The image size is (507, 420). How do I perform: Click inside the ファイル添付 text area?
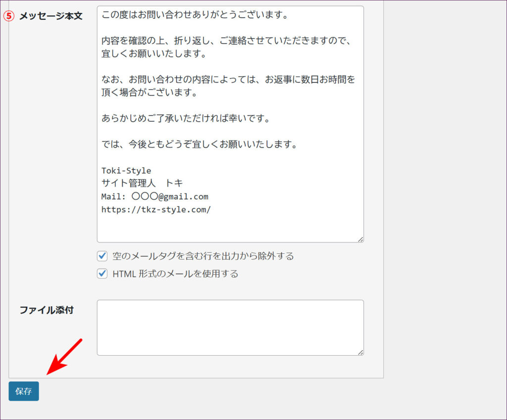click(x=230, y=327)
